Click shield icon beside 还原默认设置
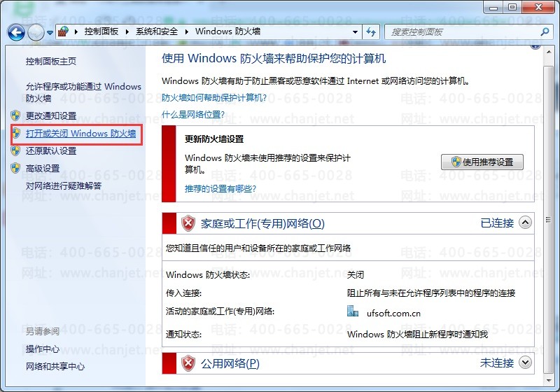This screenshot has width=560, height=392. pos(15,150)
